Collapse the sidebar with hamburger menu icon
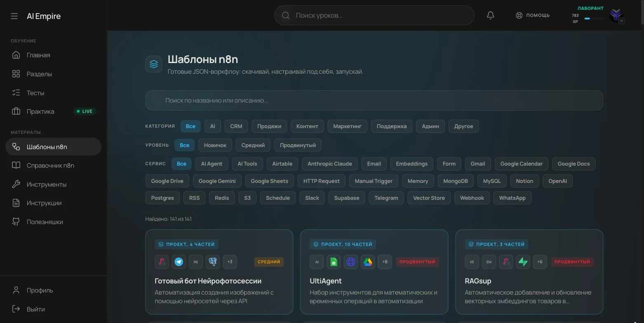The image size is (644, 323). point(14,16)
